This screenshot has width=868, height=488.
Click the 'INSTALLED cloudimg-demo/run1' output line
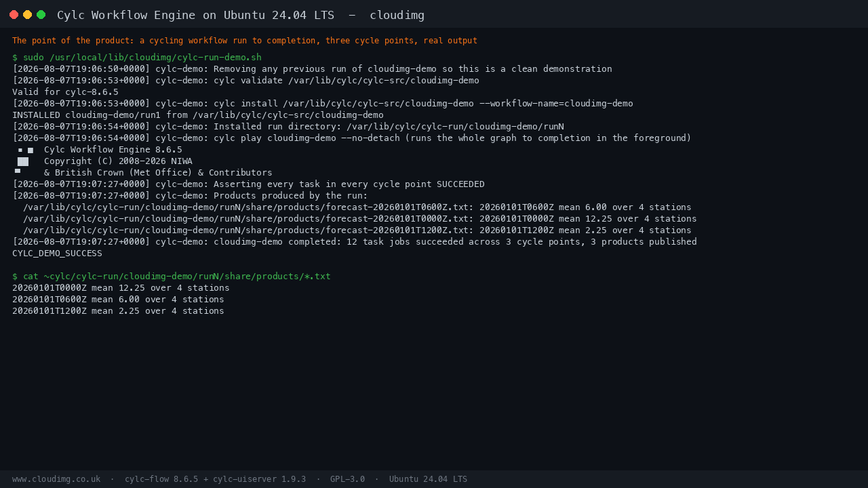198,115
